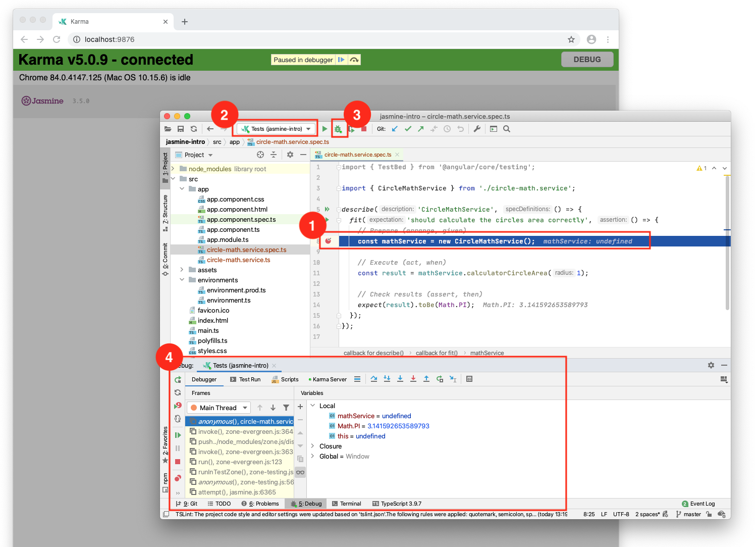Close the circle-math.service.spec.ts editor tab
Viewport: 756px width, 547px height.
coord(397,155)
